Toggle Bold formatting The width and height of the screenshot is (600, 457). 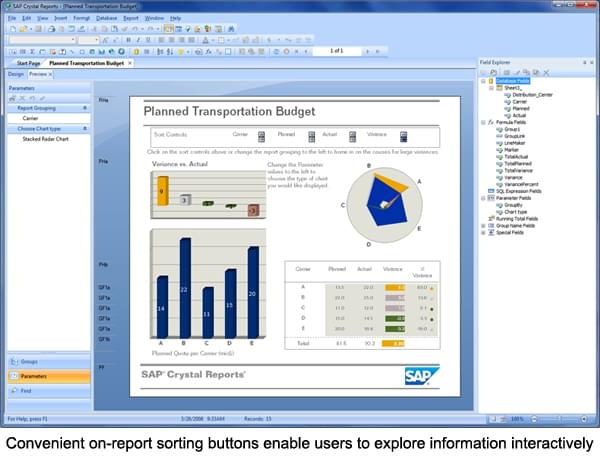tap(129, 40)
